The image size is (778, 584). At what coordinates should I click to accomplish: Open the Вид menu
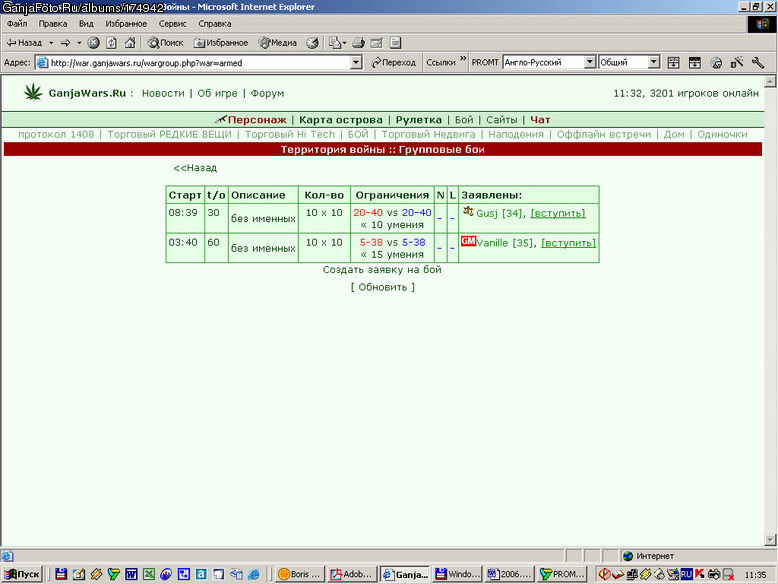pyautogui.click(x=86, y=23)
